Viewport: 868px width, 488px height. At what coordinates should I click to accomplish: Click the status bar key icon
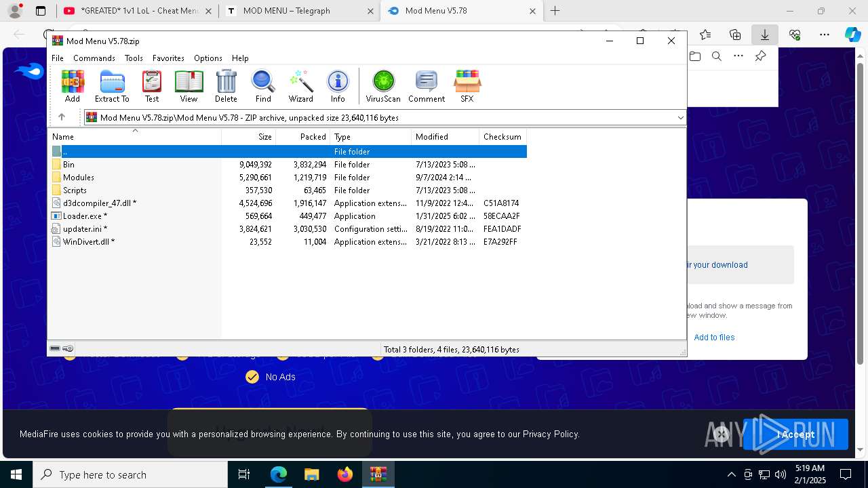[68, 348]
